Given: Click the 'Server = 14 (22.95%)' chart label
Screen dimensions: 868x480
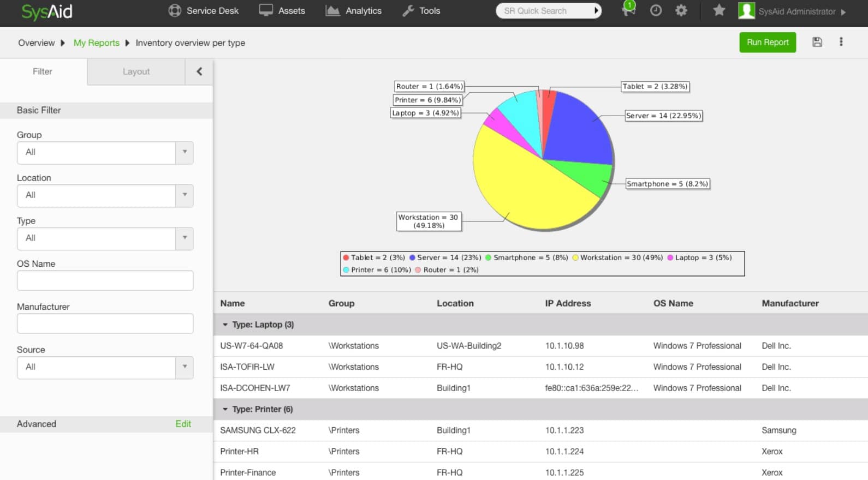Looking at the screenshot, I should pos(663,116).
